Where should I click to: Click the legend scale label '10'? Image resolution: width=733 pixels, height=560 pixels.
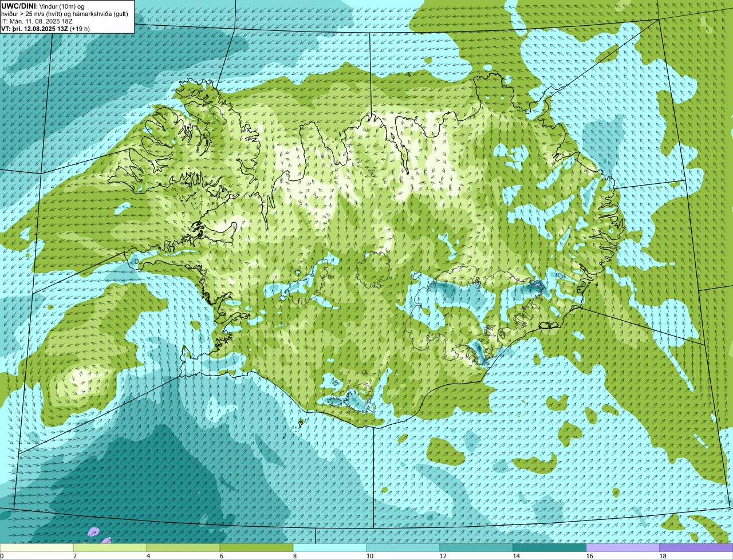click(x=370, y=556)
